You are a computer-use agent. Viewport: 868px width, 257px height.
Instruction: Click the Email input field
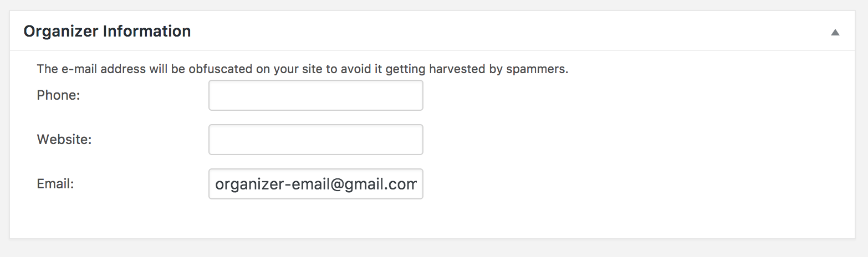tap(315, 184)
